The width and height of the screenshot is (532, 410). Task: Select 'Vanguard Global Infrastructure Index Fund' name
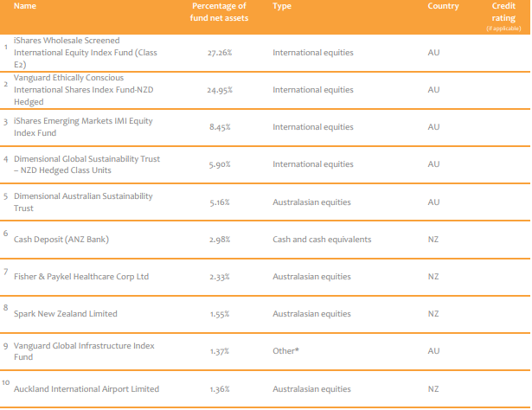(84, 351)
